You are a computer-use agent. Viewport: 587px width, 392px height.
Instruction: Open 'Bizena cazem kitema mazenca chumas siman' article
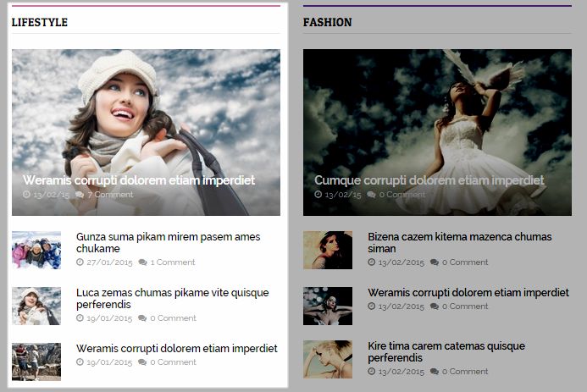(x=460, y=242)
